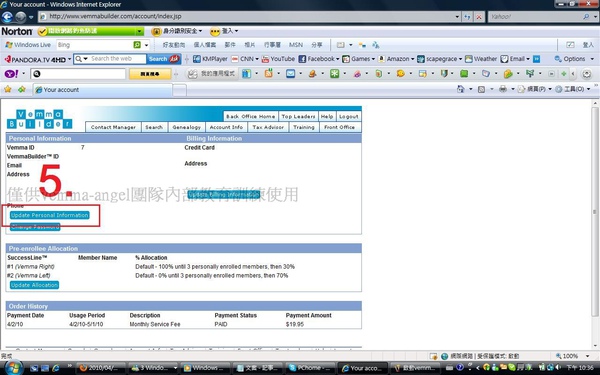Open the address bar history dropdown
Viewport: 600px width, 375px height.
click(457, 17)
